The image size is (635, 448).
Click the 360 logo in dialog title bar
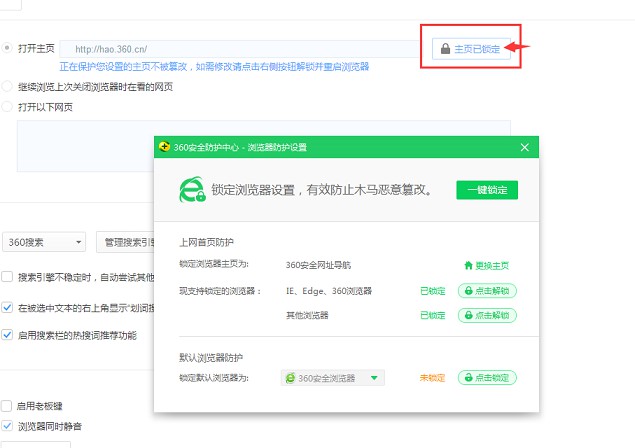tap(164, 147)
